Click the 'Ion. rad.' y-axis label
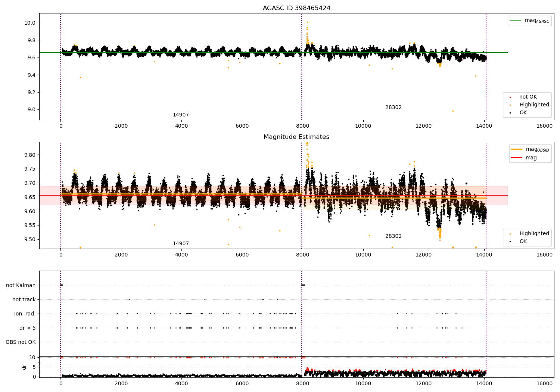 point(25,314)
